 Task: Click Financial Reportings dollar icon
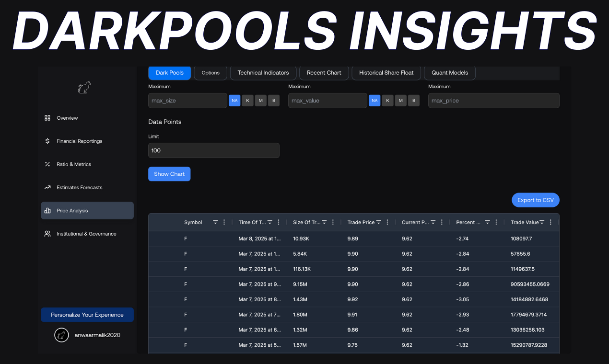coord(47,141)
